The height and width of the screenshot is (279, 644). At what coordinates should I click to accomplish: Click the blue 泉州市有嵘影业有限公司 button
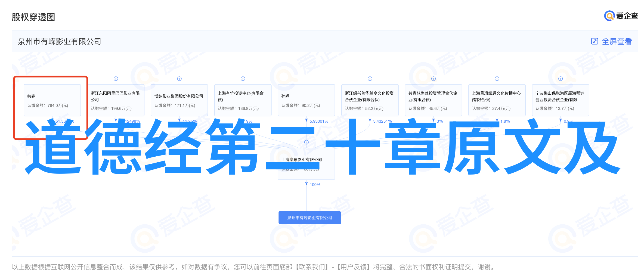310,218
